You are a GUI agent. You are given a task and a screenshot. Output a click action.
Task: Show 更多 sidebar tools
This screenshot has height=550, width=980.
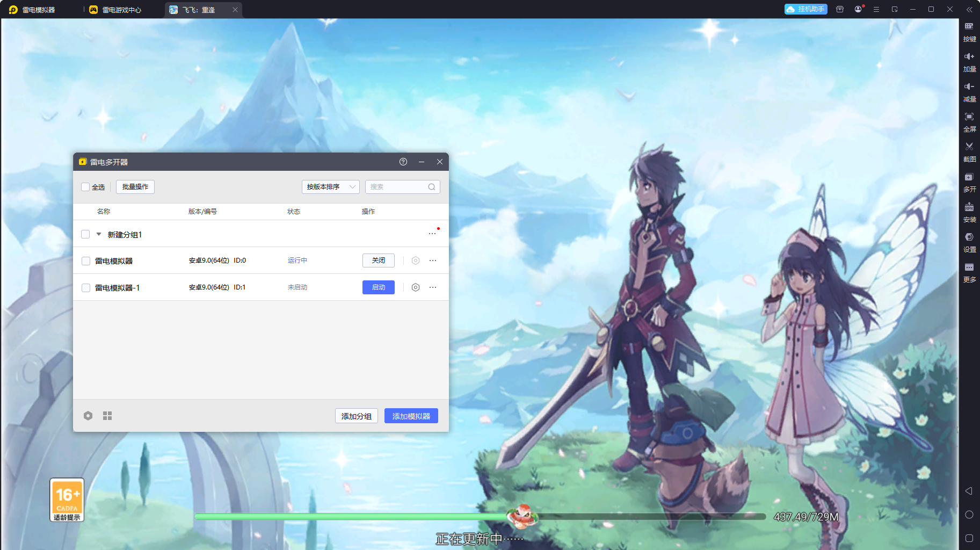tap(969, 272)
